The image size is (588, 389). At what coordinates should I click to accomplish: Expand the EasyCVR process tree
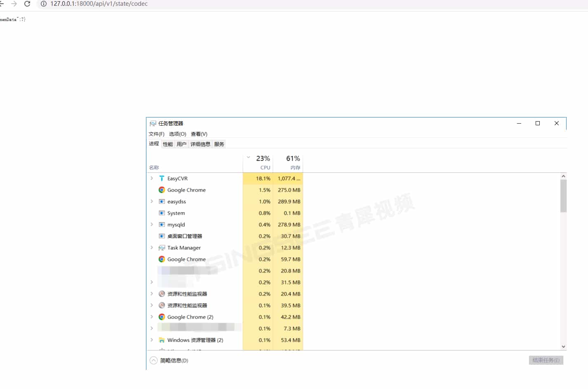click(x=152, y=178)
